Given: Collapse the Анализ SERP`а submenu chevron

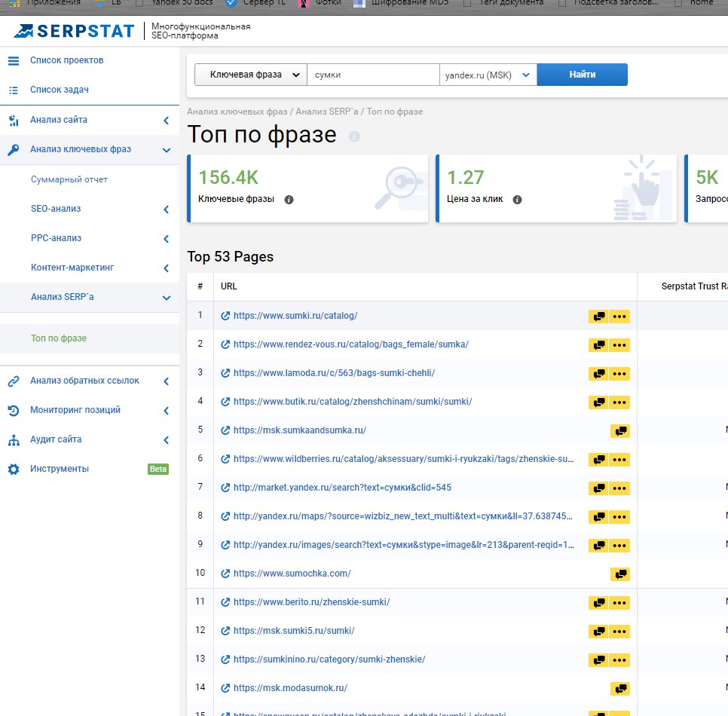Looking at the screenshot, I should [x=167, y=298].
